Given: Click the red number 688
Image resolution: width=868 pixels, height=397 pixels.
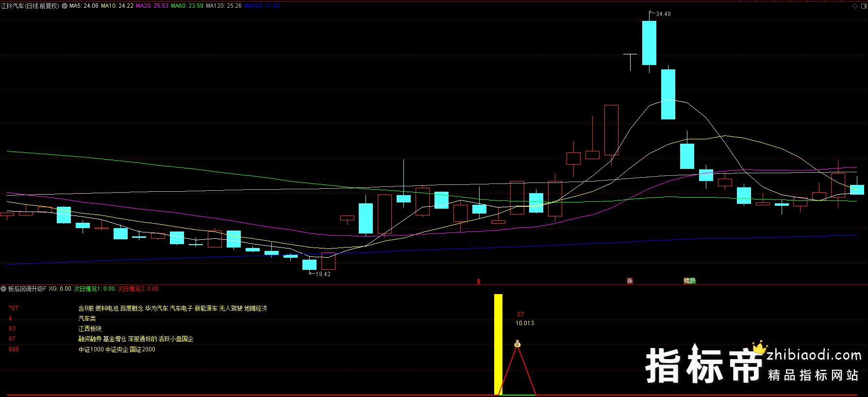Looking at the screenshot, I should point(14,349).
